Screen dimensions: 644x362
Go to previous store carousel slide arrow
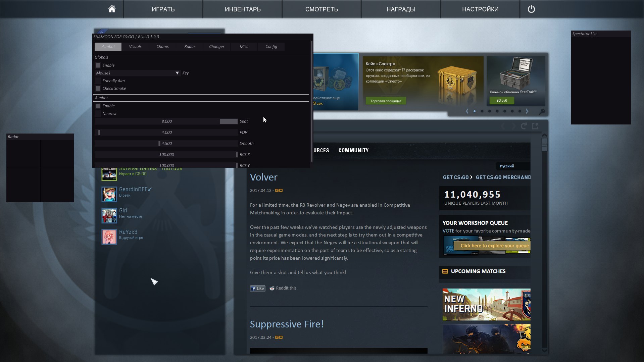[467, 111]
